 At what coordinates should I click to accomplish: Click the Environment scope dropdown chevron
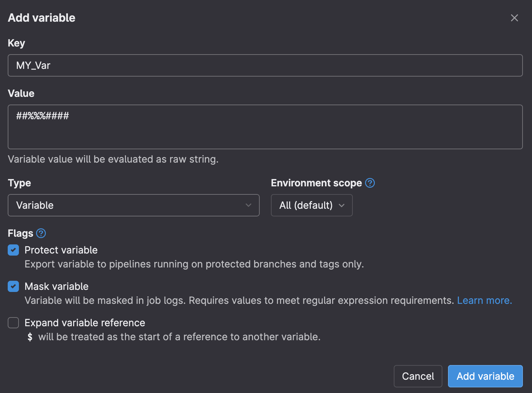pos(342,206)
